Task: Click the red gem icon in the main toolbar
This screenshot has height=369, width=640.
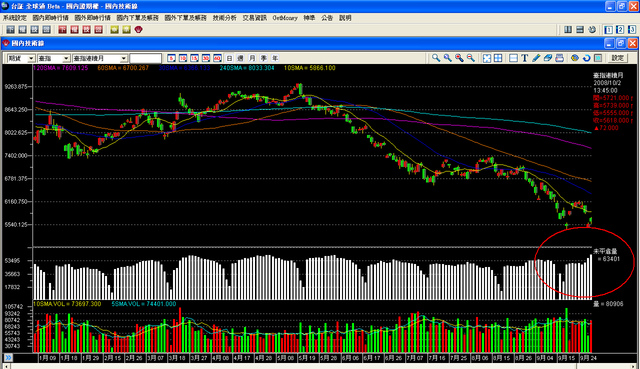Action: pos(139,29)
